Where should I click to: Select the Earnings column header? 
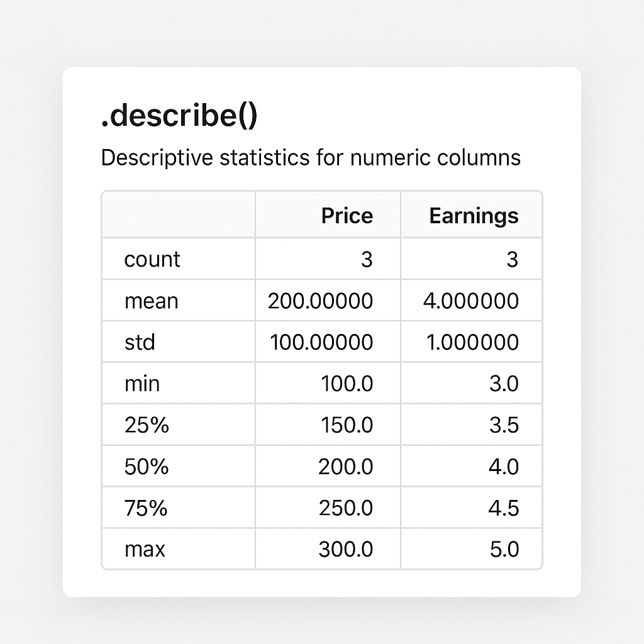tap(474, 216)
